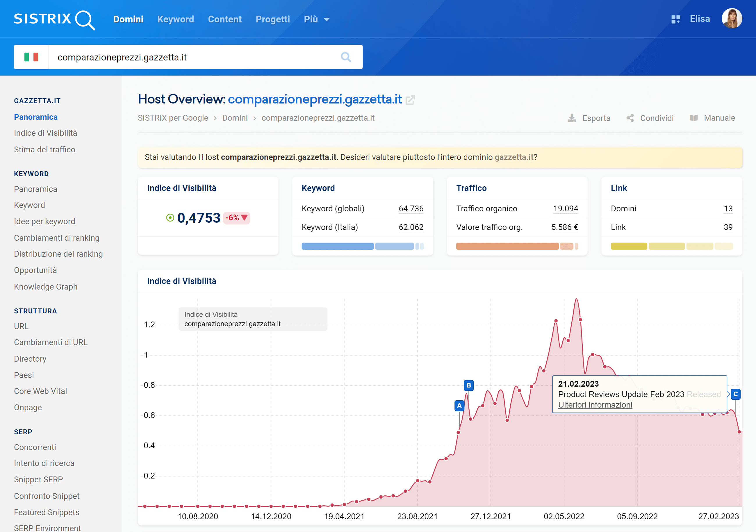This screenshot has height=532, width=756.
Task: Open Onpage in sidebar
Action: click(28, 408)
